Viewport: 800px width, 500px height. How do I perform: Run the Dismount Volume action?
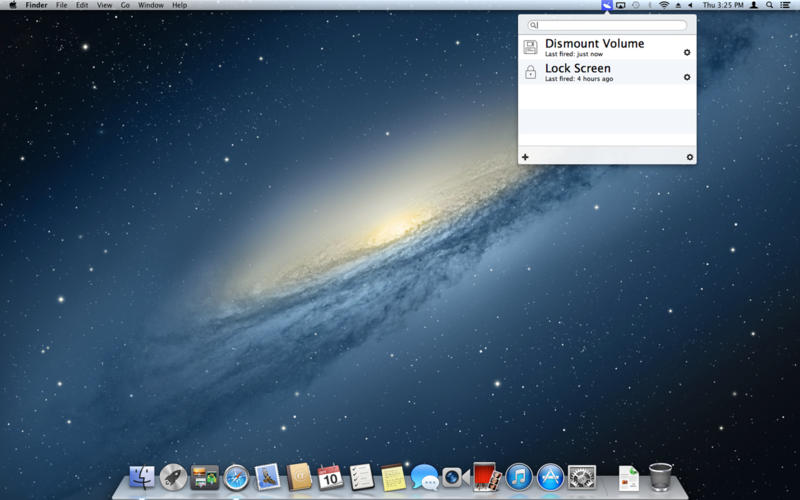click(594, 44)
